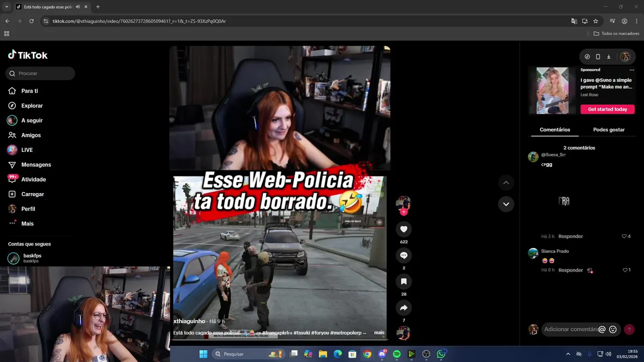Open Spotify from the taskbar
Image resolution: width=644 pixels, height=362 pixels.
pos(396,354)
